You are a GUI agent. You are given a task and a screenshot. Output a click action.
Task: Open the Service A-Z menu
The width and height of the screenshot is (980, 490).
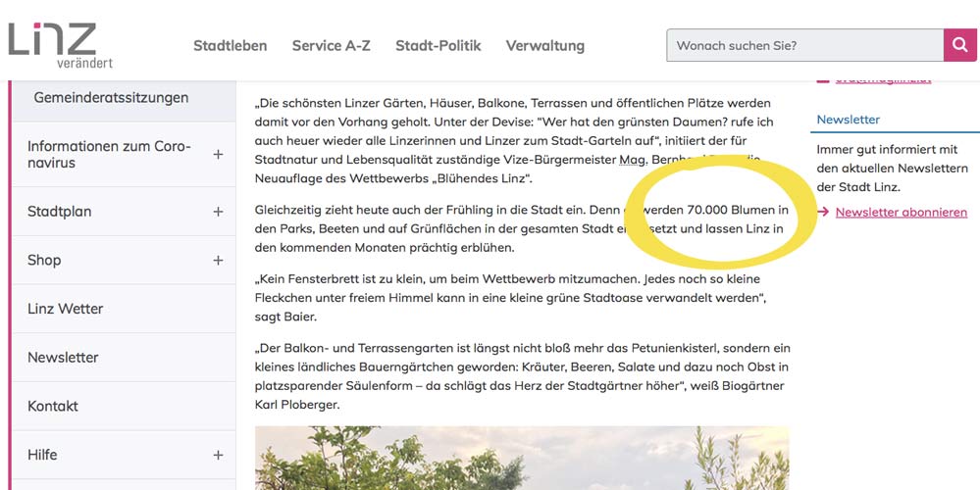tap(332, 45)
